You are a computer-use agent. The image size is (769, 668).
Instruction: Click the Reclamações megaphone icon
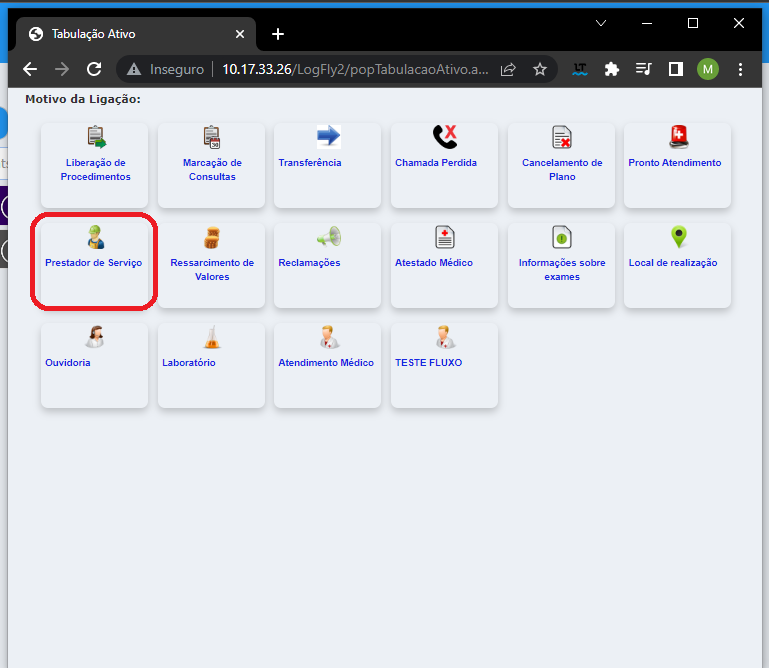pyautogui.click(x=329, y=236)
